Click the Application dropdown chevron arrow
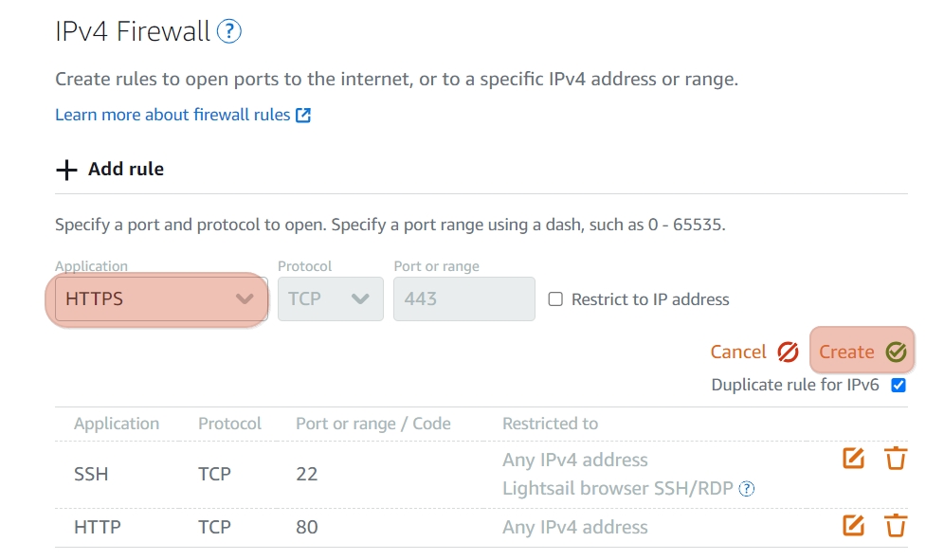 pyautogui.click(x=245, y=298)
